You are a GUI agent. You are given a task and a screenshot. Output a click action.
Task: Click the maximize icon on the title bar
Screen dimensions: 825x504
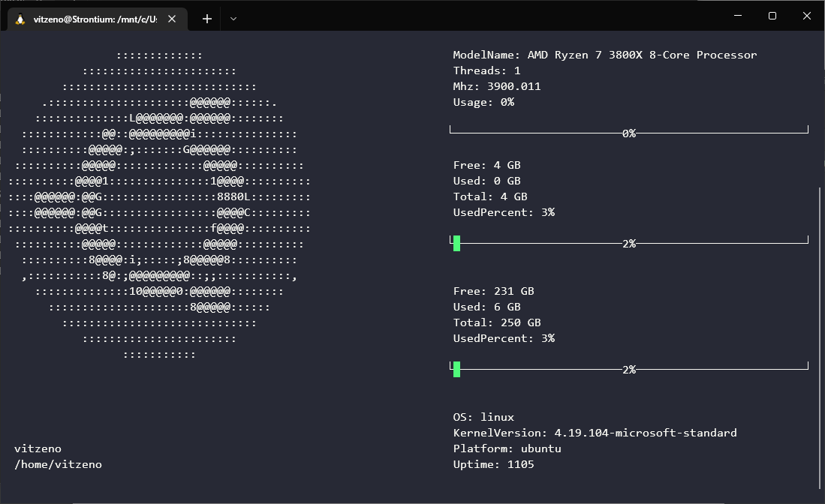(x=772, y=15)
